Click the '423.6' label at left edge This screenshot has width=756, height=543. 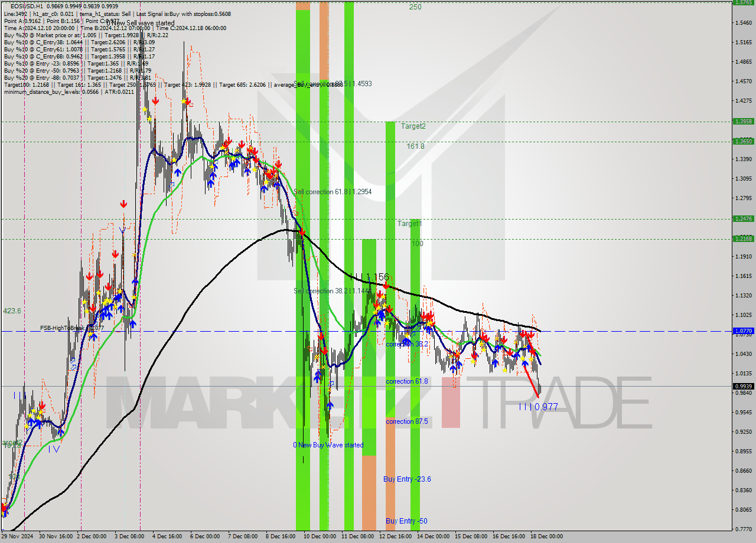tap(12, 310)
